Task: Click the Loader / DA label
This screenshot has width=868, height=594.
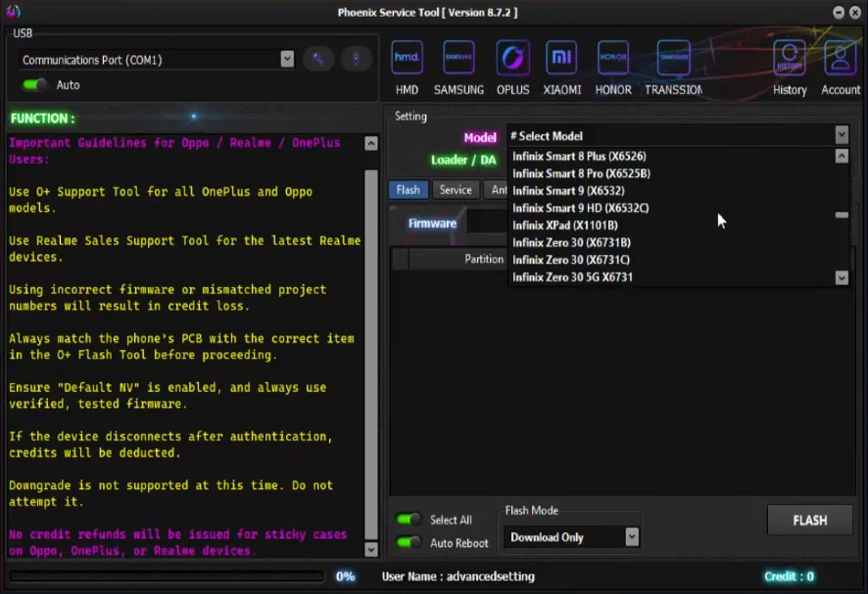Action: (x=463, y=160)
